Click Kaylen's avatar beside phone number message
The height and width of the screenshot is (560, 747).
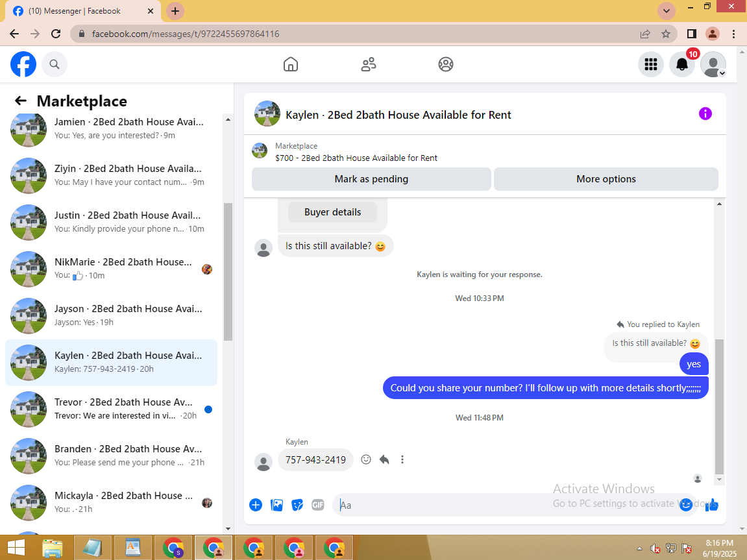tap(263, 462)
